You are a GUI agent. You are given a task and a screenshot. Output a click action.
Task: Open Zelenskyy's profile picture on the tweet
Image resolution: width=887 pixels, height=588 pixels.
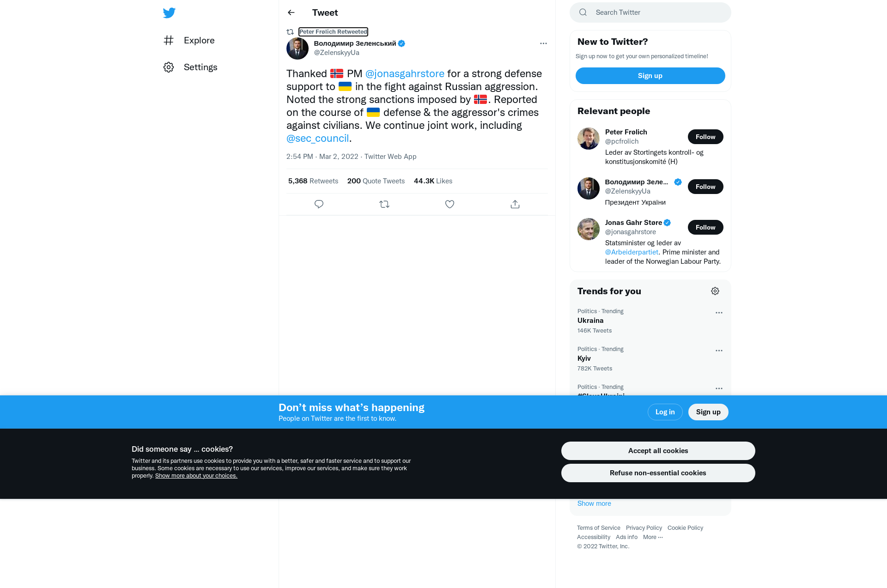coord(298,48)
